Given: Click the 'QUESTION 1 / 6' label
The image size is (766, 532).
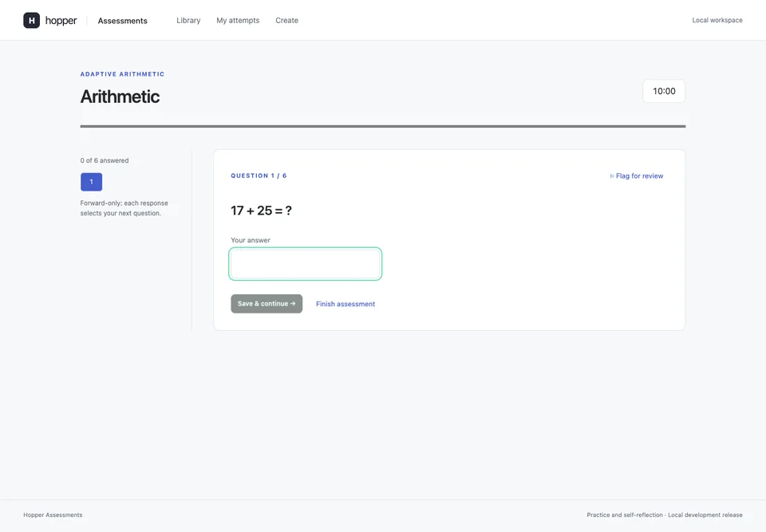Looking at the screenshot, I should [259, 175].
